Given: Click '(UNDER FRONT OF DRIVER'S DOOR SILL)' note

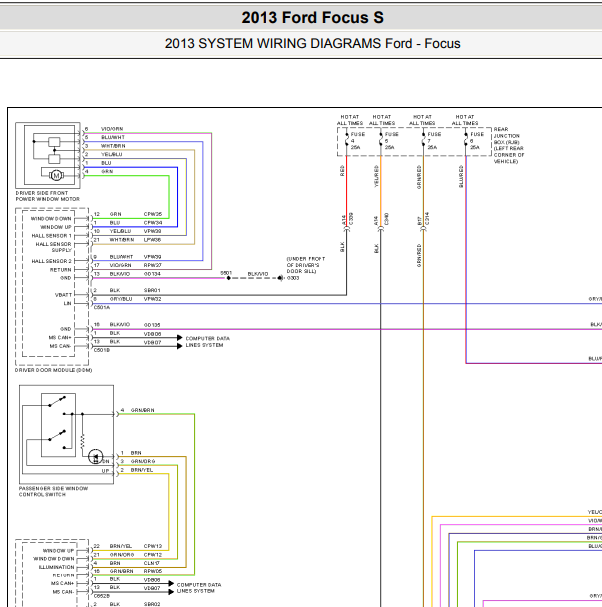Looking at the screenshot, I should click(306, 265).
